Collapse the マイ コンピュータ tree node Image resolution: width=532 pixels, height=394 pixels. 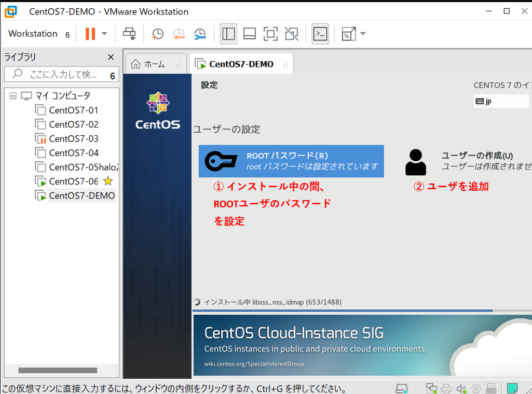13,96
